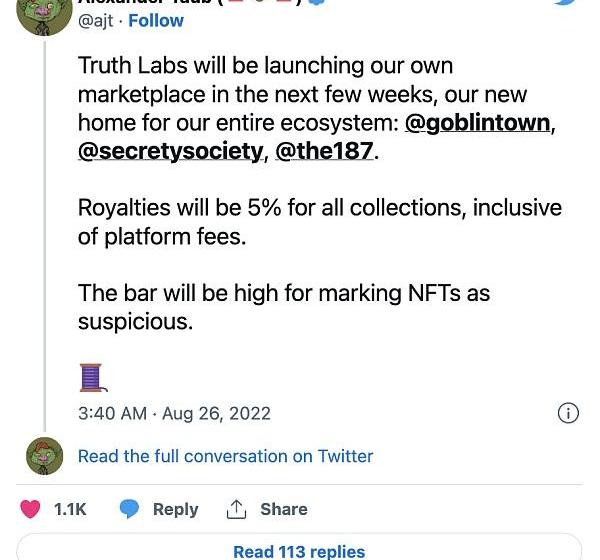Open the tweet info circle icon

click(567, 413)
